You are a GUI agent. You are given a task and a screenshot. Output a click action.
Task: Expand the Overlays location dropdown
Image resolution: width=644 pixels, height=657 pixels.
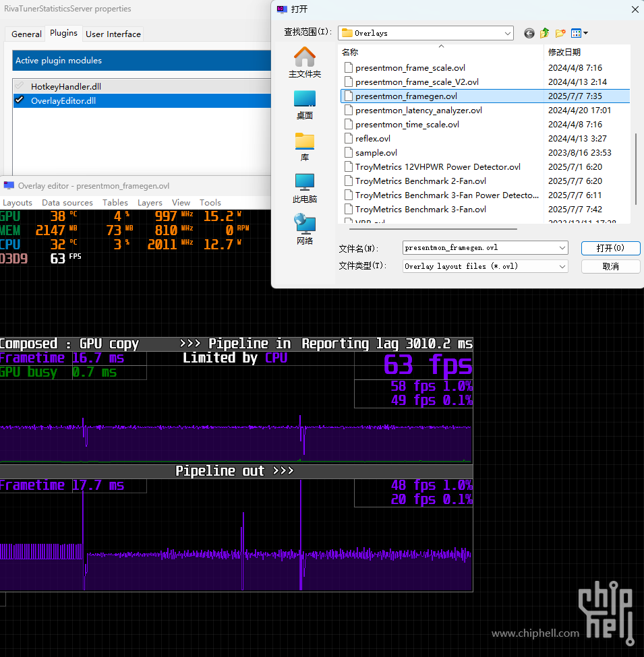coord(507,33)
